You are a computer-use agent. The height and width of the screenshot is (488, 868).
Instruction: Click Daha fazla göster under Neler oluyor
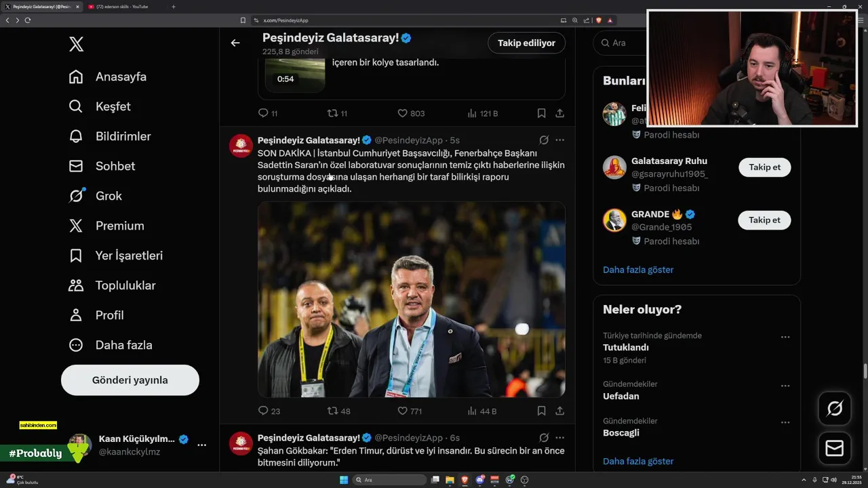[638, 462]
